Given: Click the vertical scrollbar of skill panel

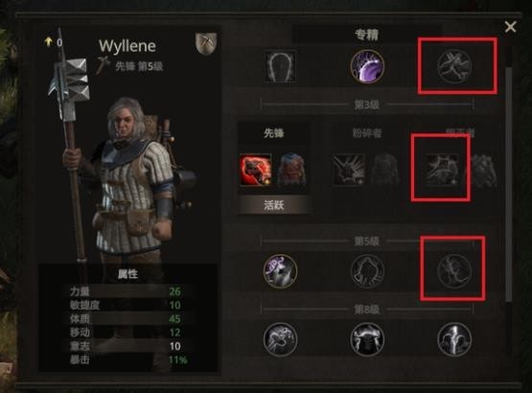Looking at the screenshot, I should click(x=509, y=183).
